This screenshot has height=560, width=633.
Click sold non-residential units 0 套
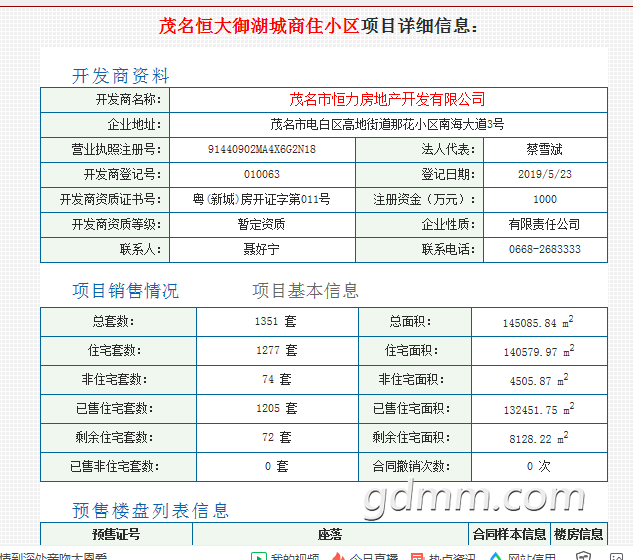[277, 467]
